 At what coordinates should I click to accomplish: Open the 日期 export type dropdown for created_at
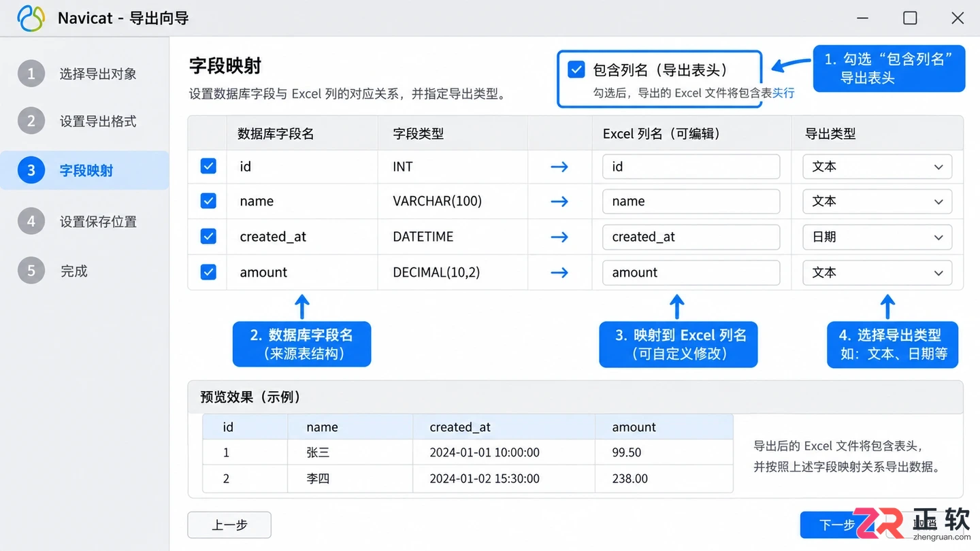pos(877,237)
